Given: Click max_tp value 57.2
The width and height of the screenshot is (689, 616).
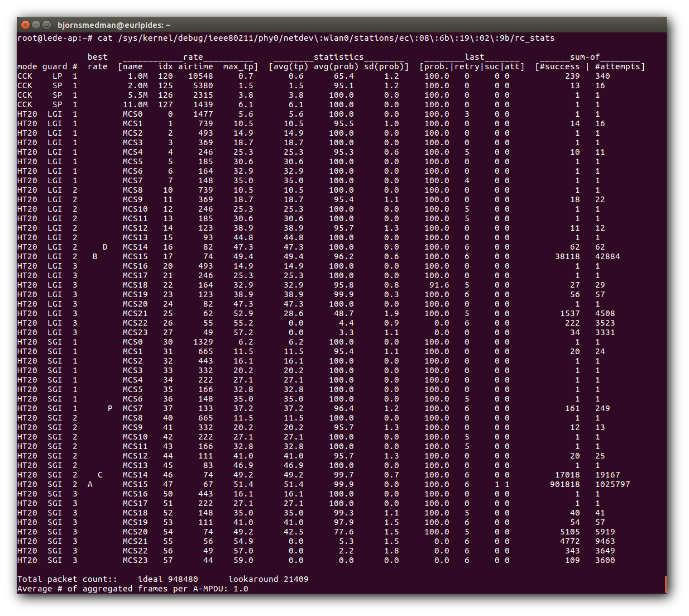Looking at the screenshot, I should [x=243, y=332].
